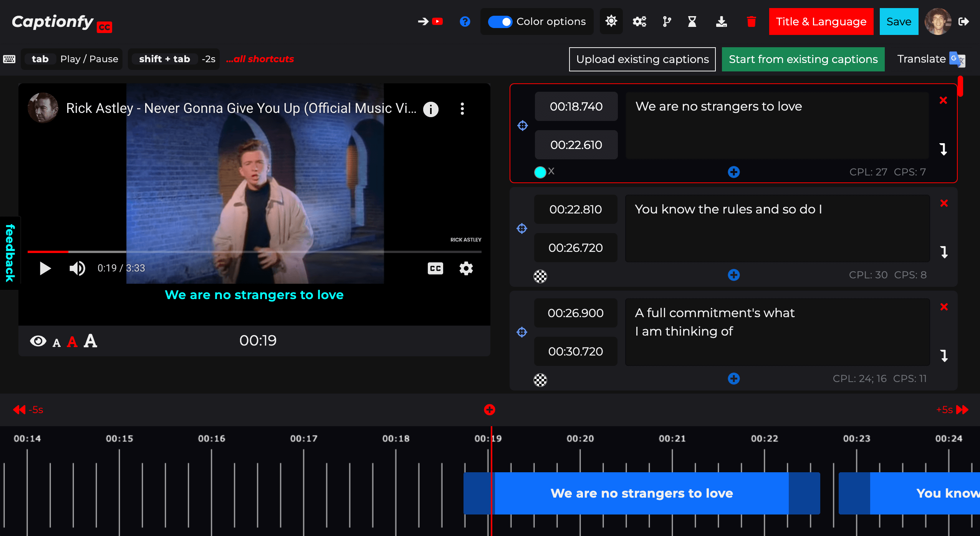Play the YouTube video
This screenshot has width=980, height=536.
45,268
